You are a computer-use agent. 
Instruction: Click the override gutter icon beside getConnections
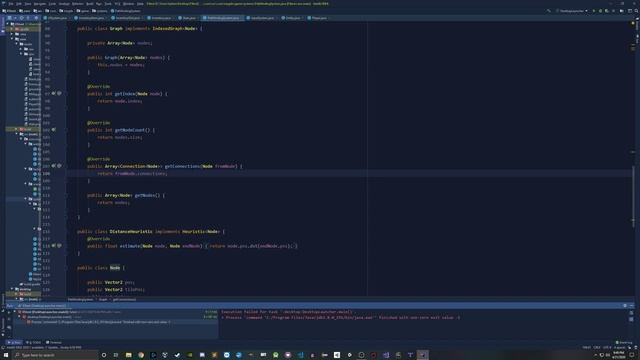[x=53, y=166]
